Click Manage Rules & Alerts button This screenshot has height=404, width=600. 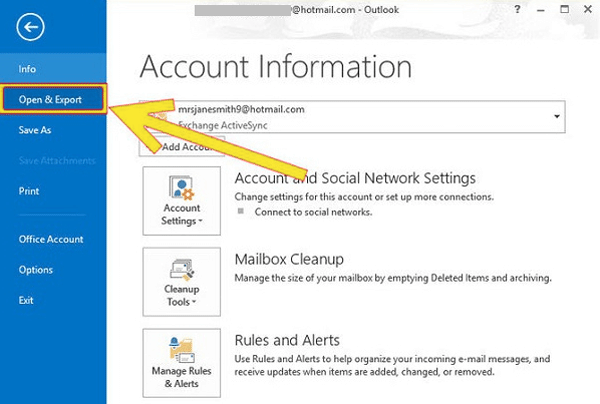pos(182,363)
